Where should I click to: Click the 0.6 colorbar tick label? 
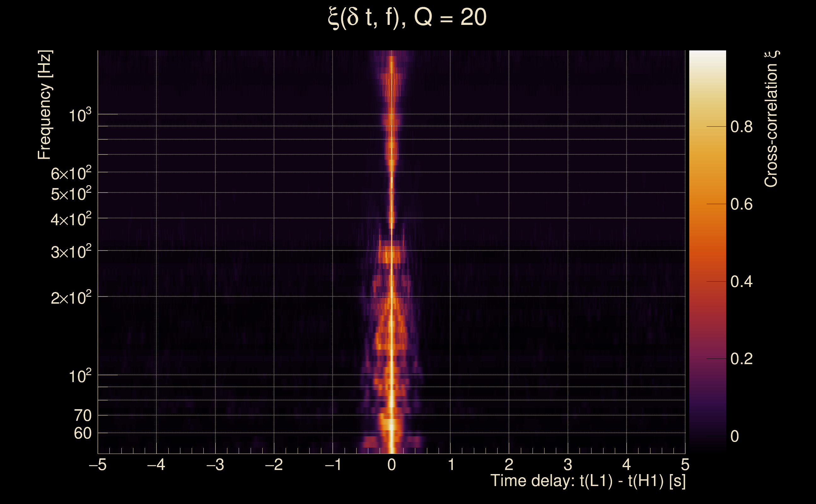click(741, 204)
